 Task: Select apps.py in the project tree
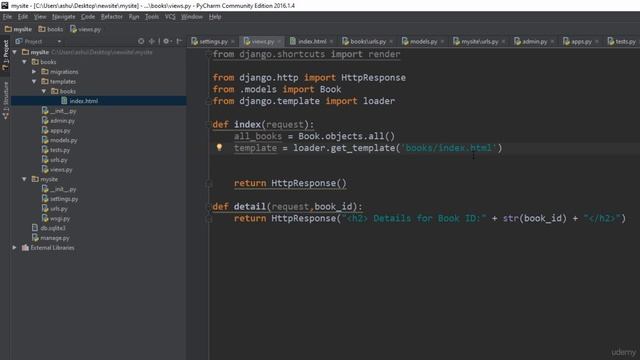click(x=60, y=130)
